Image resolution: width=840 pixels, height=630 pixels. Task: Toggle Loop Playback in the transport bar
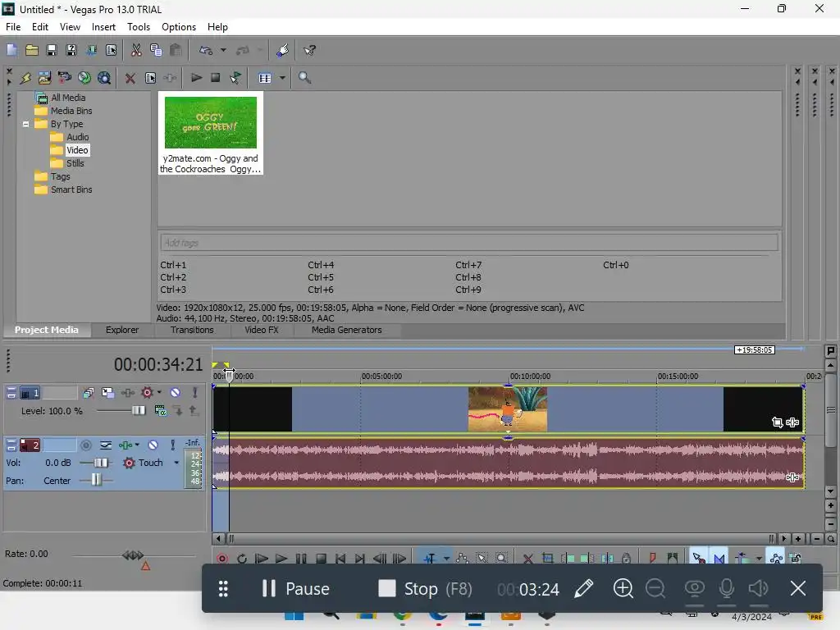[x=242, y=559]
